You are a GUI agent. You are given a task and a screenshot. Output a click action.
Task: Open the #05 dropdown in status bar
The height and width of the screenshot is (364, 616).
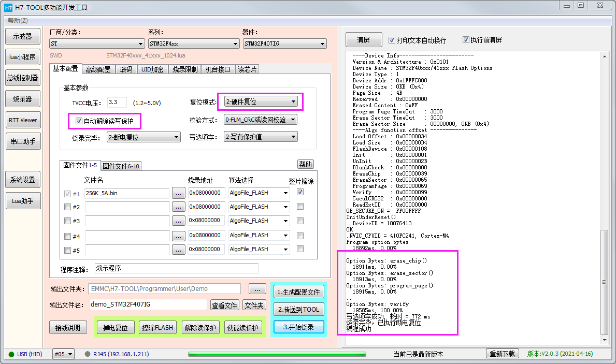tap(64, 354)
